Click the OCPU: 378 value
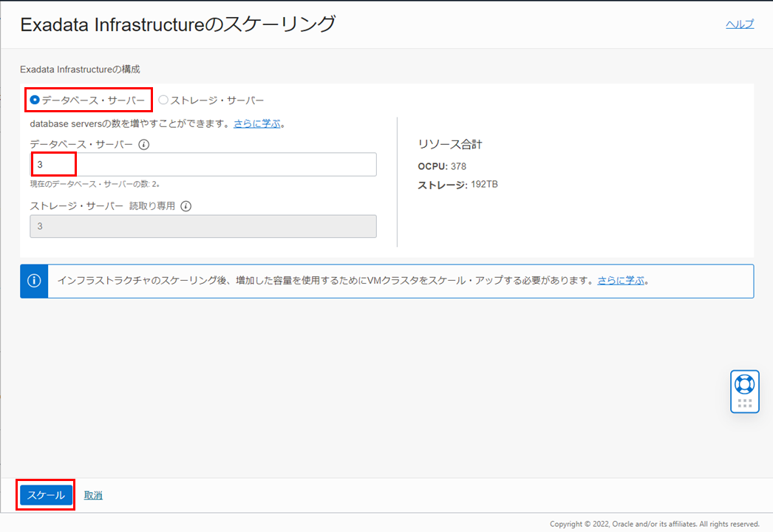 pos(442,166)
